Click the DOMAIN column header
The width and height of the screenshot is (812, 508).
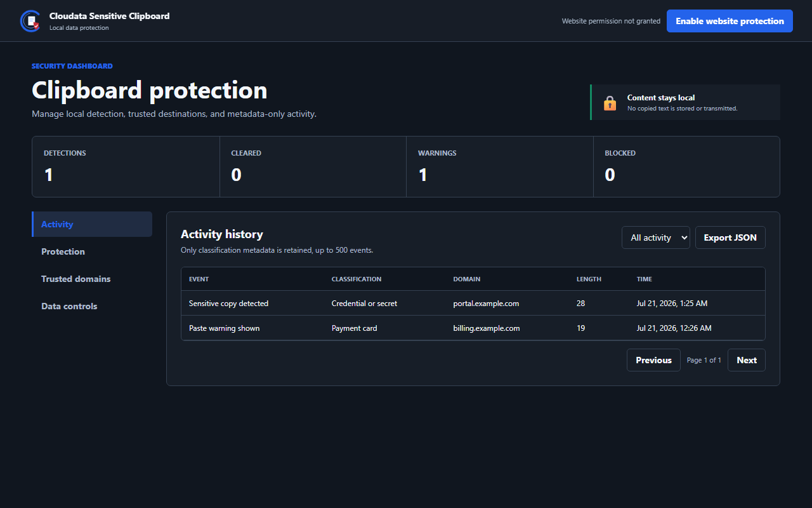click(466, 279)
